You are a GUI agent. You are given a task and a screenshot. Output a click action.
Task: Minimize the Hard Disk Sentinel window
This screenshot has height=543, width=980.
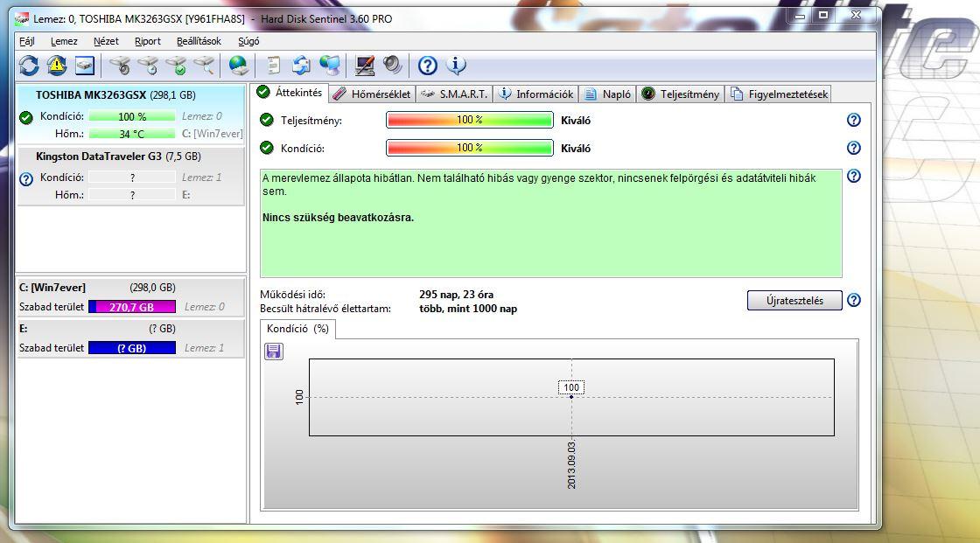800,15
